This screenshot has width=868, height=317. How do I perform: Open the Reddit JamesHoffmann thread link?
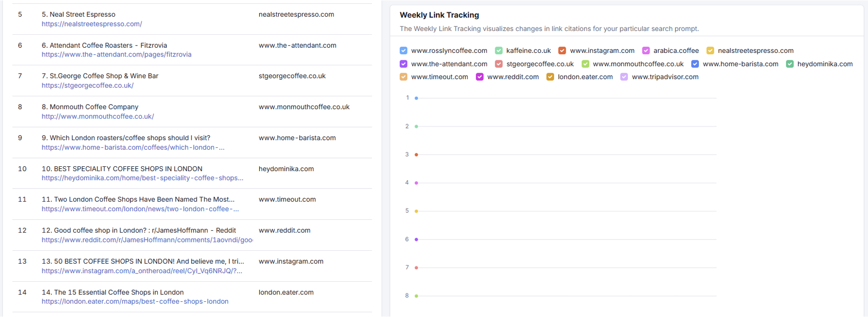pyautogui.click(x=147, y=240)
